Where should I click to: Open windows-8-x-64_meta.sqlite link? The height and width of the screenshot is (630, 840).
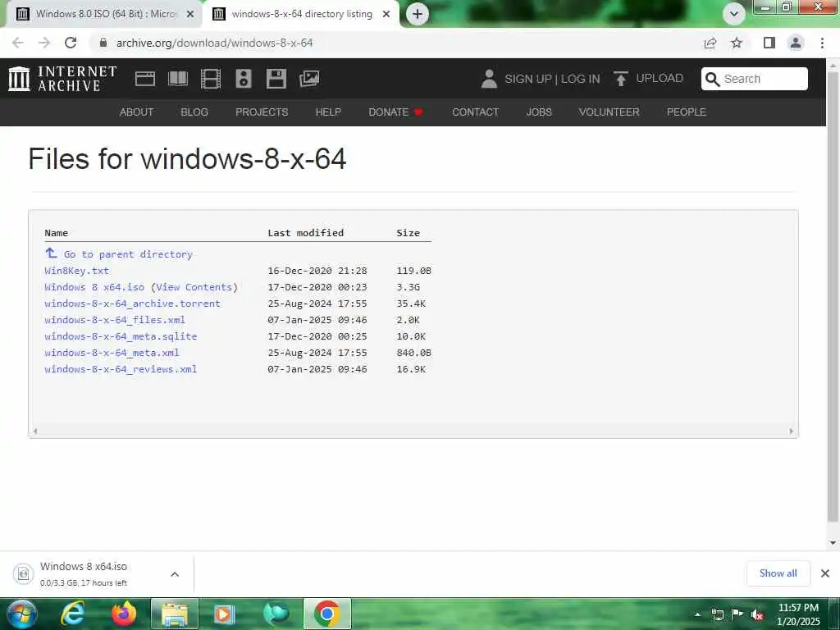[x=121, y=336]
